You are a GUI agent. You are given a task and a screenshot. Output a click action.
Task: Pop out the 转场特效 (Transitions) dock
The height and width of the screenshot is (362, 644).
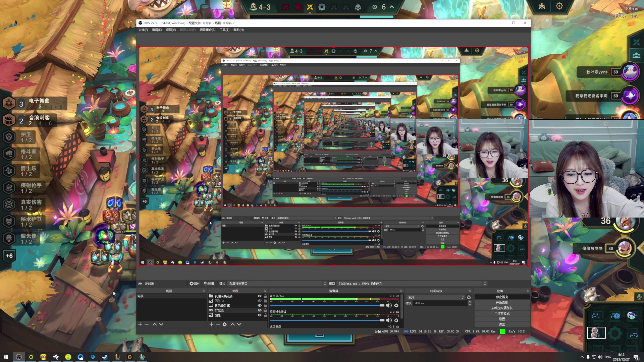click(470, 291)
